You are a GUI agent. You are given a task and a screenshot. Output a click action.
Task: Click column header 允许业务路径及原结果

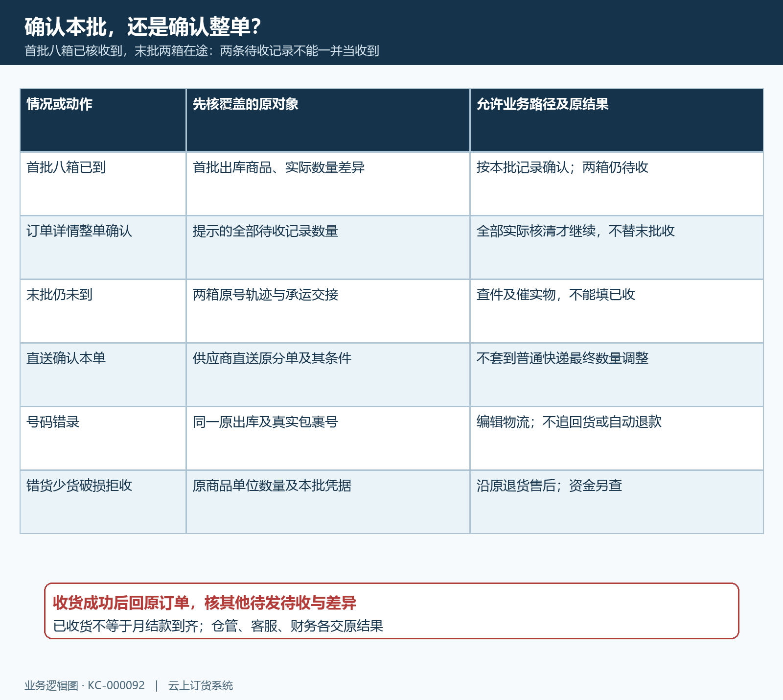pos(617,120)
